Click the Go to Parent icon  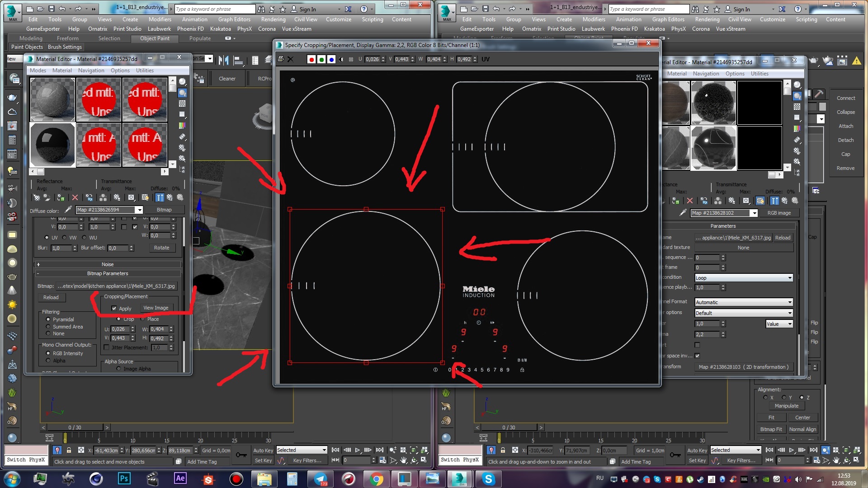coord(170,197)
